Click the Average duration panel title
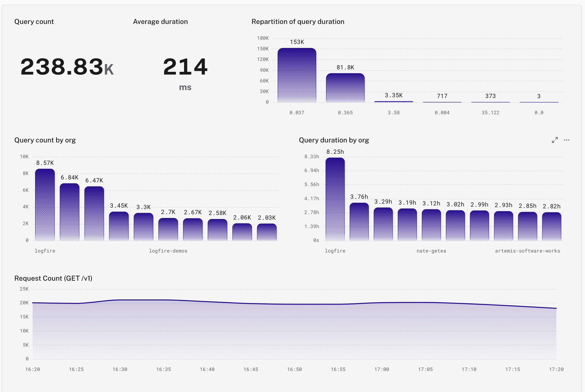585x392 pixels. (x=160, y=22)
